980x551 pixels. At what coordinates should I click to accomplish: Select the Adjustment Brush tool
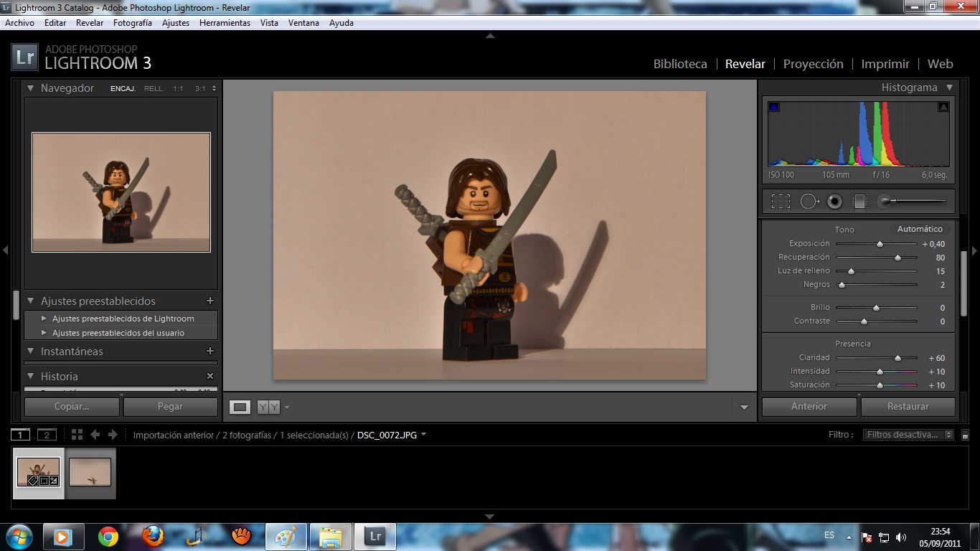point(913,202)
